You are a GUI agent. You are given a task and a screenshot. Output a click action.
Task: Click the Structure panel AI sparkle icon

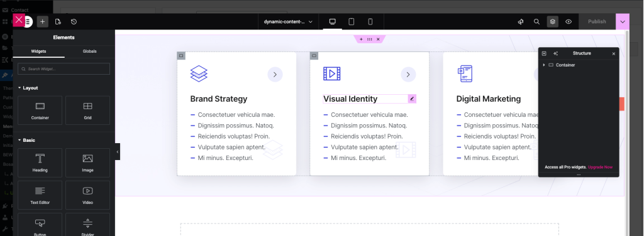555,53
